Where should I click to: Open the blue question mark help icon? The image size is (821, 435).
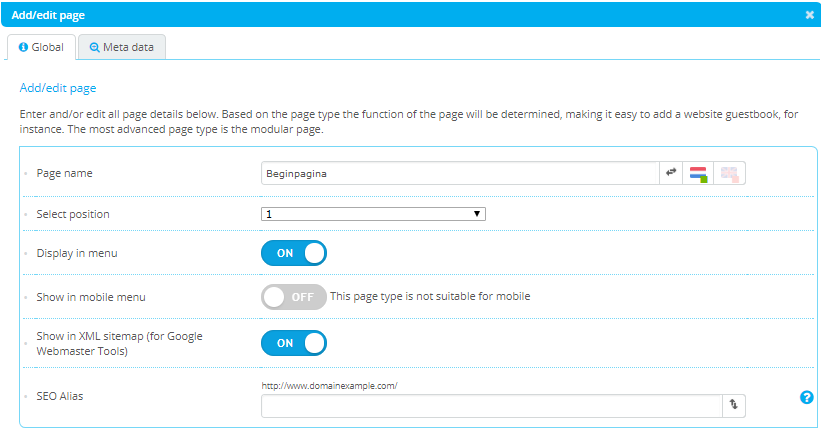[806, 398]
